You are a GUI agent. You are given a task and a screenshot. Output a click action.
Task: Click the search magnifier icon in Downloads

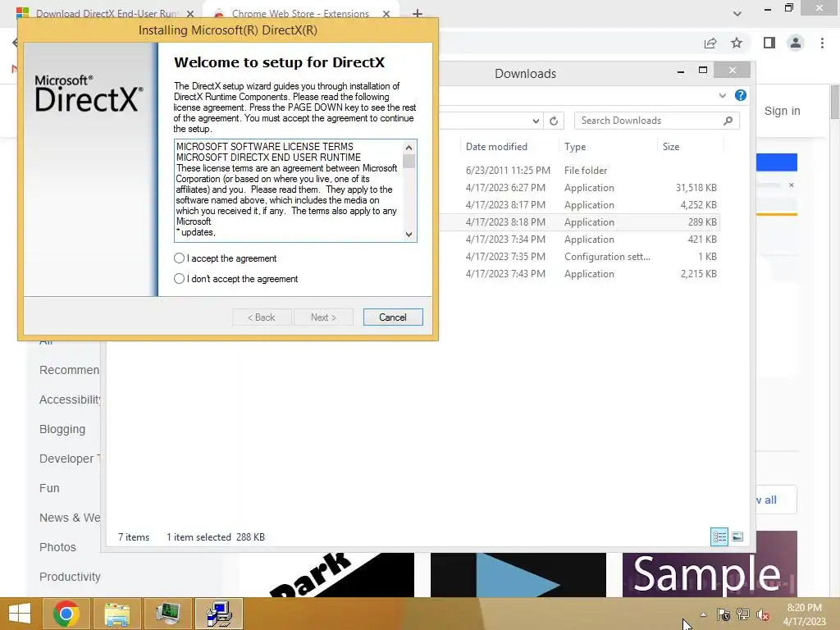728,121
